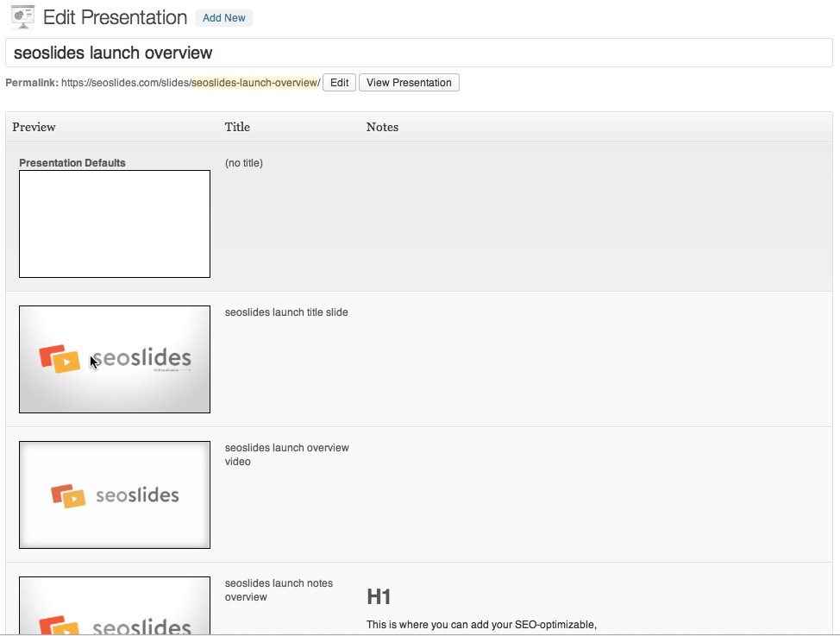Select the Presentation Defaults blank thumbnail

[115, 224]
